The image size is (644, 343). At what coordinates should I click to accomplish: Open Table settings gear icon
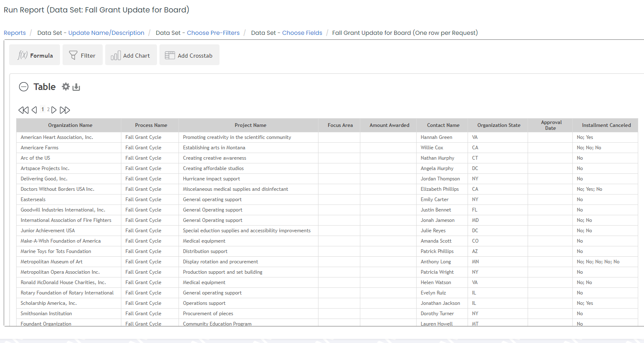[x=66, y=87]
